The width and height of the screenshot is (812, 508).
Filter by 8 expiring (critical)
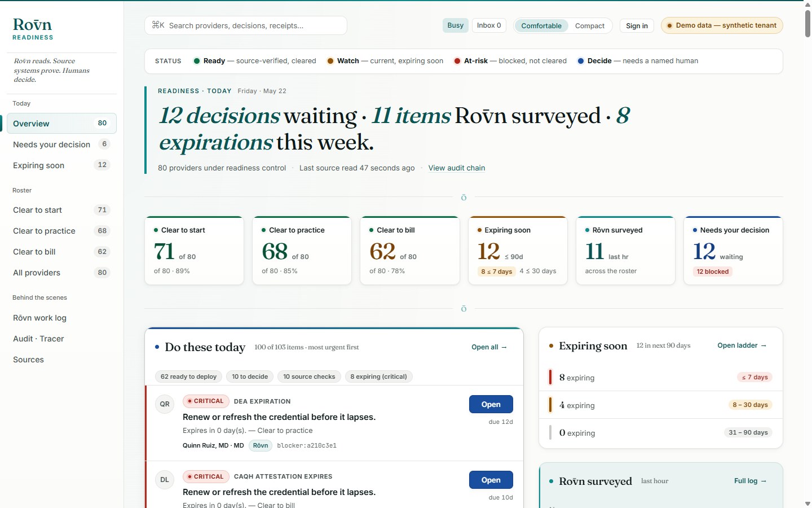point(378,376)
